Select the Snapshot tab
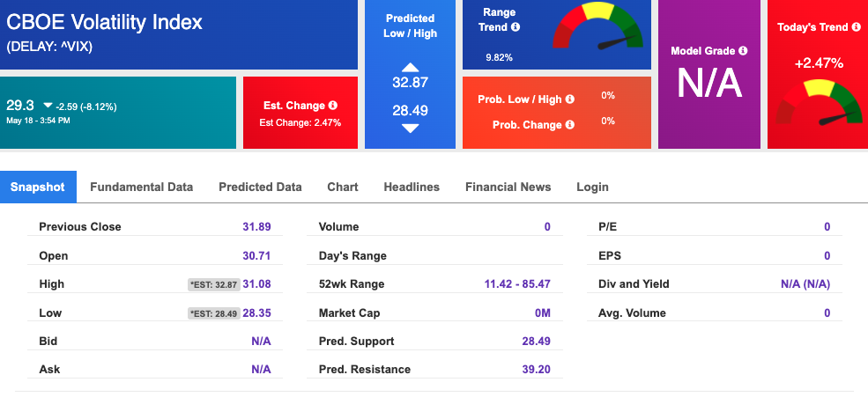The image size is (868, 419). coord(38,187)
